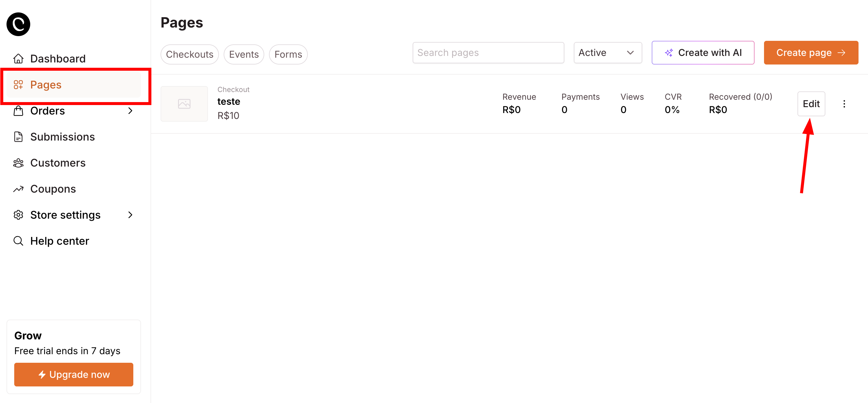Select Pages in the sidebar
This screenshot has height=403, width=868.
tap(46, 85)
